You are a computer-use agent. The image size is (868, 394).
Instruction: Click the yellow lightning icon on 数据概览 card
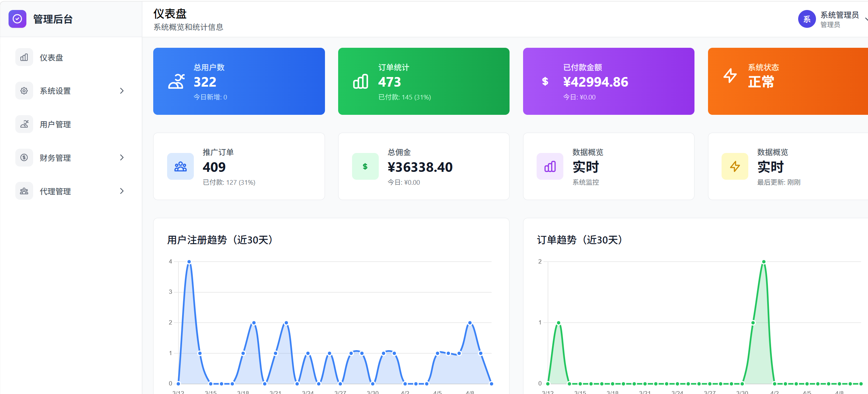click(x=735, y=166)
